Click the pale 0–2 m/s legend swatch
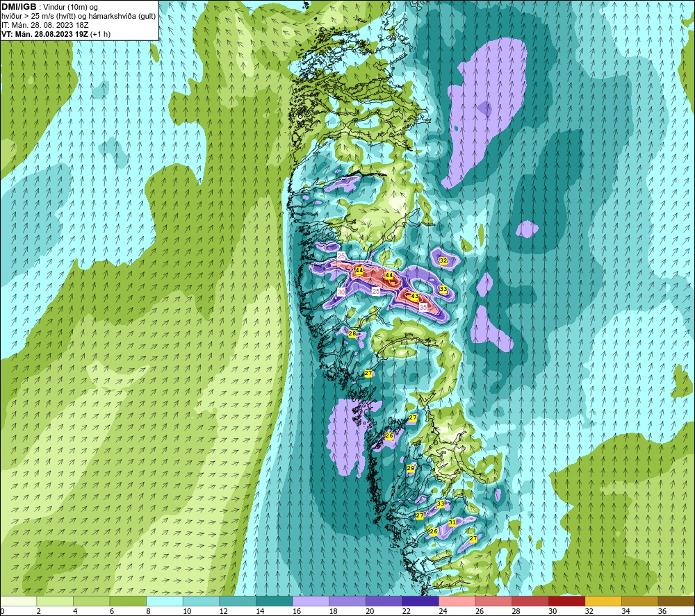This screenshot has height=616, width=695. tap(19, 601)
